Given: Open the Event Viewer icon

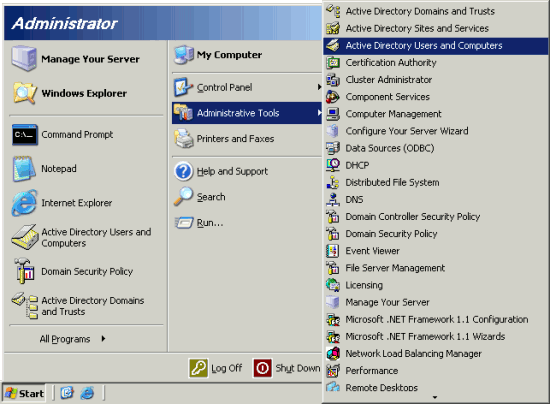Looking at the screenshot, I should pos(333,251).
